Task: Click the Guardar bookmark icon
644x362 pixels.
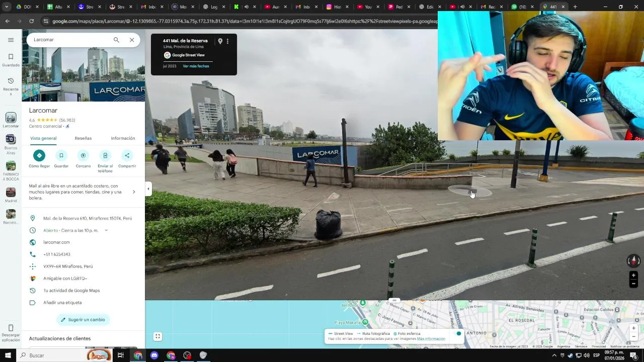Action: pos(61,155)
